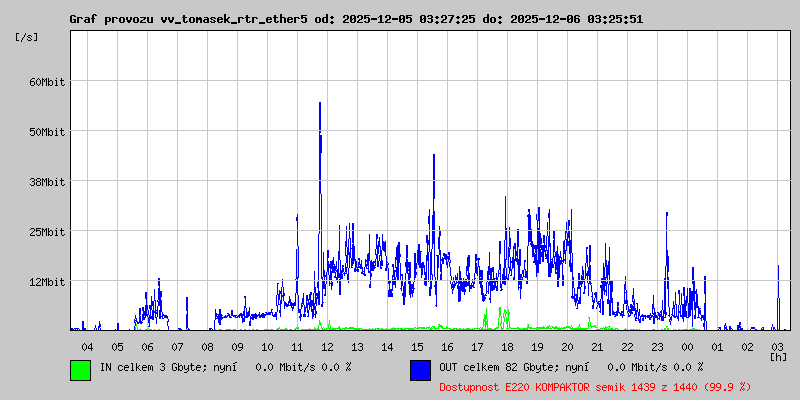Image resolution: width=800 pixels, height=400 pixels.
Task: Select the 60Mbit y-axis label
Action: pos(47,82)
